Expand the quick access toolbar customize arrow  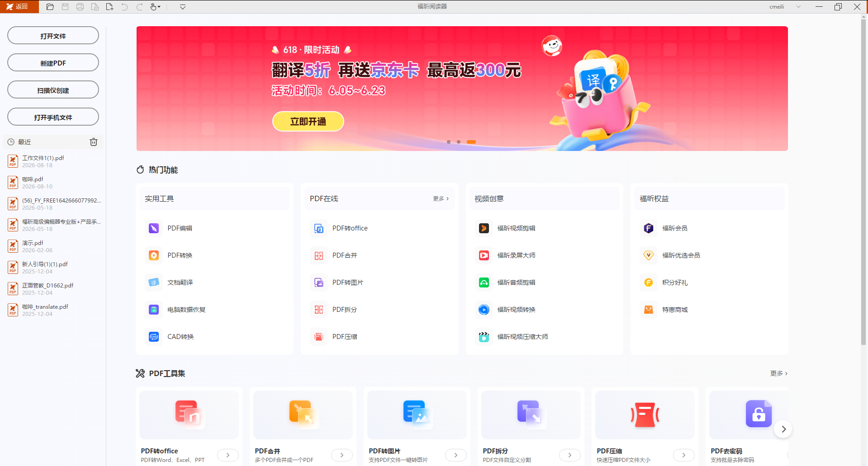[183, 7]
